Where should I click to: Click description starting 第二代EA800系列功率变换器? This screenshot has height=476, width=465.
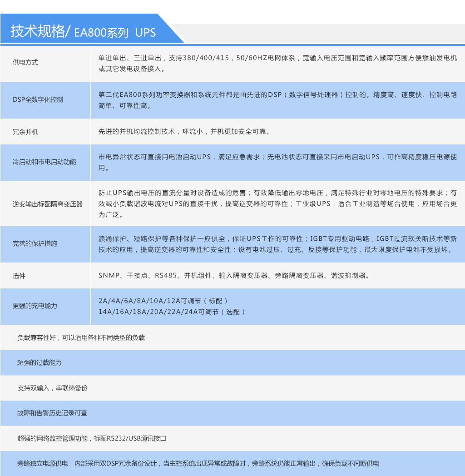tap(277, 100)
